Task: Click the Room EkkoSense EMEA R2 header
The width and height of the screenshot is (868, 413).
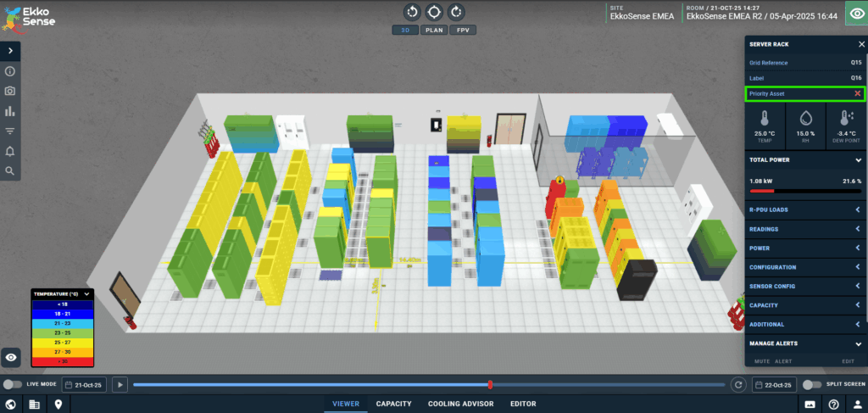Action: [x=762, y=14]
